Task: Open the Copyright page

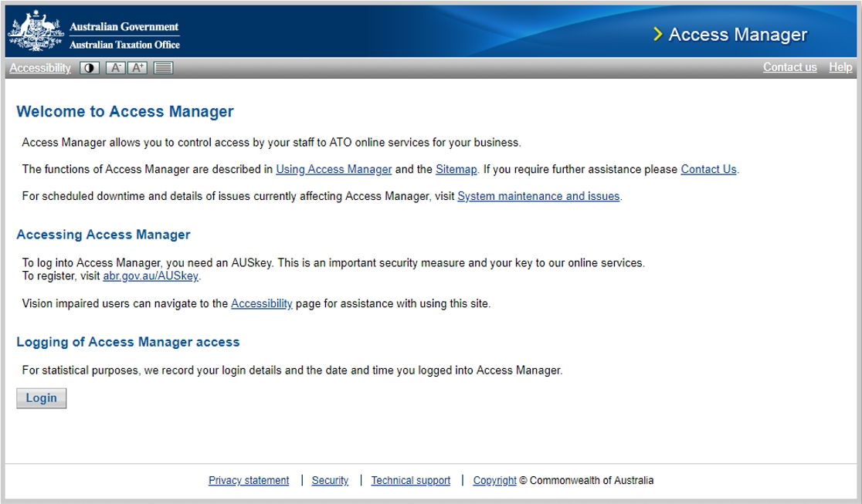Action: point(494,480)
